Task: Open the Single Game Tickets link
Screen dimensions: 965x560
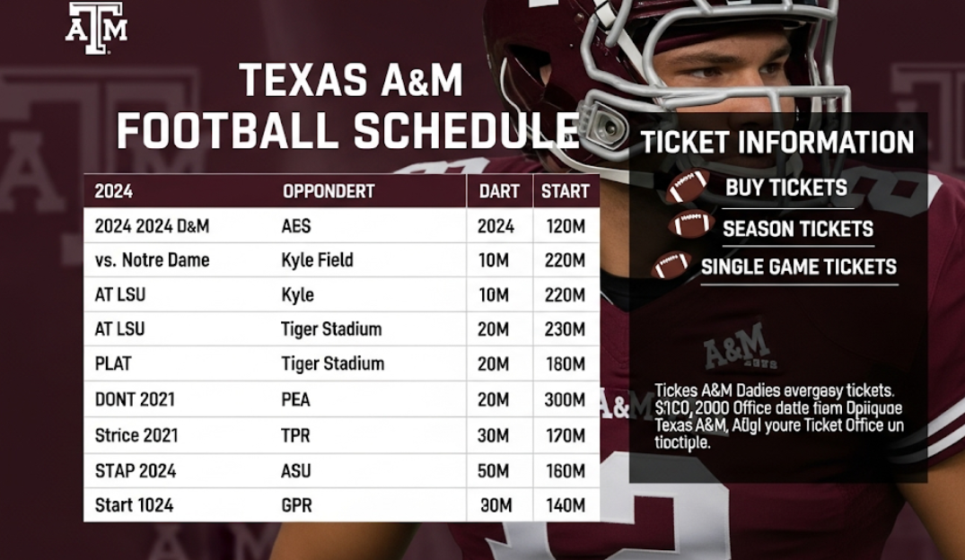Action: point(798,267)
